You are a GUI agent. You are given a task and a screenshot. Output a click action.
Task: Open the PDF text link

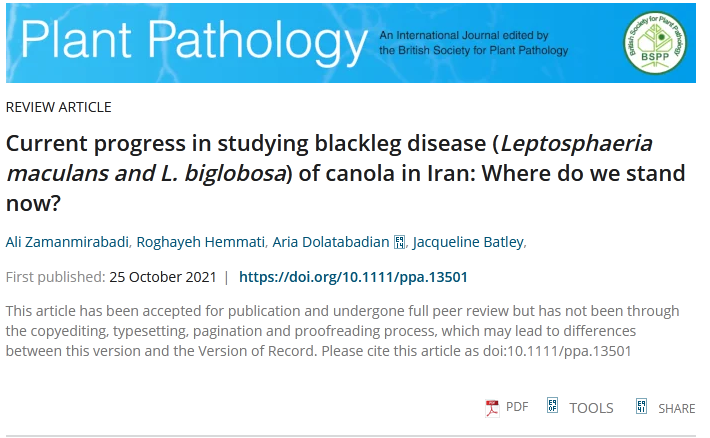(517, 407)
